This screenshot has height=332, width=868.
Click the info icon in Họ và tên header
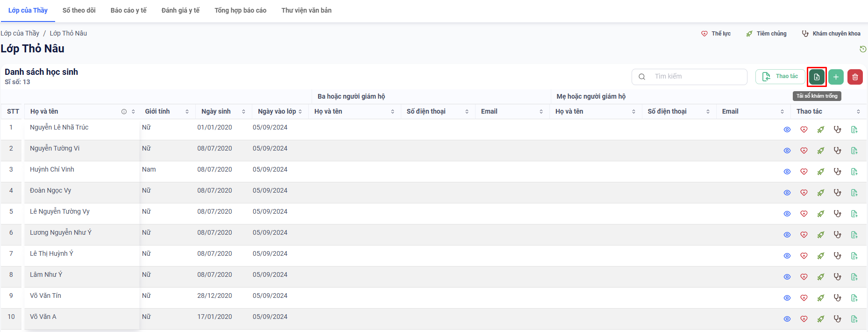point(124,112)
